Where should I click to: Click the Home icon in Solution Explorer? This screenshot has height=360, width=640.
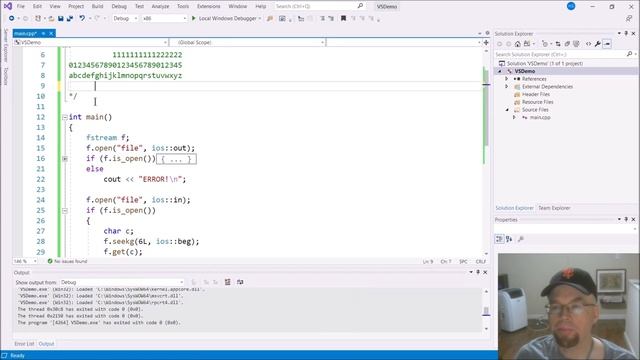point(518,44)
